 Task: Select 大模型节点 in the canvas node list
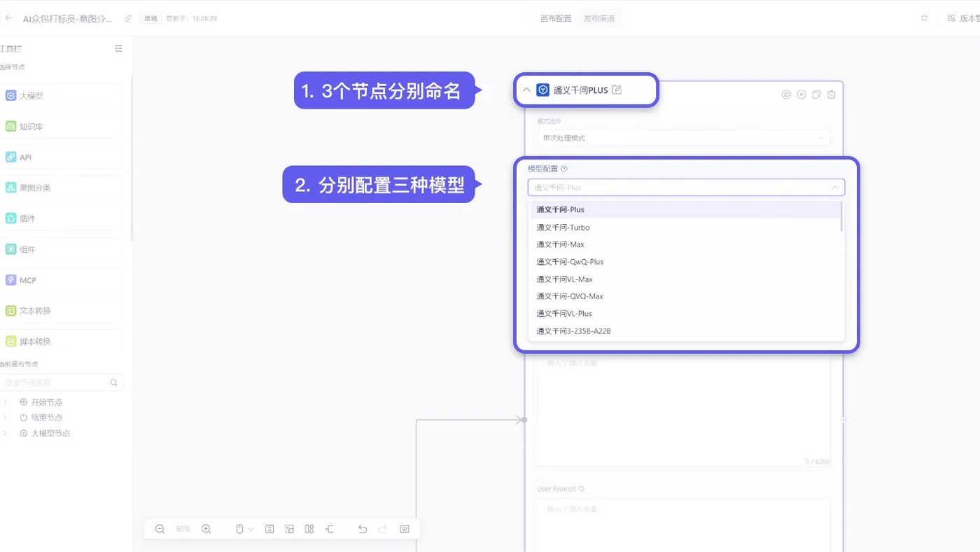point(50,433)
